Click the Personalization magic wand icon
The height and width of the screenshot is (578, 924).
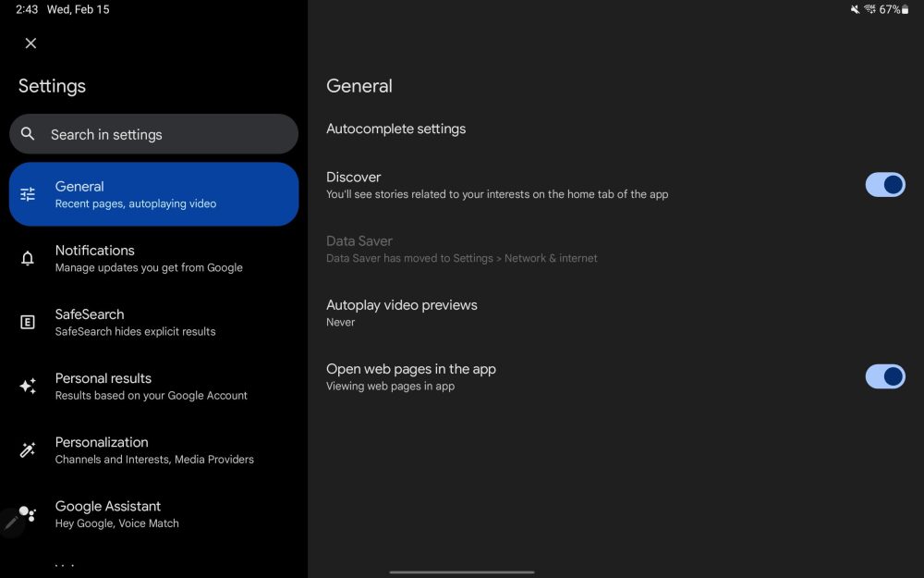(x=28, y=450)
